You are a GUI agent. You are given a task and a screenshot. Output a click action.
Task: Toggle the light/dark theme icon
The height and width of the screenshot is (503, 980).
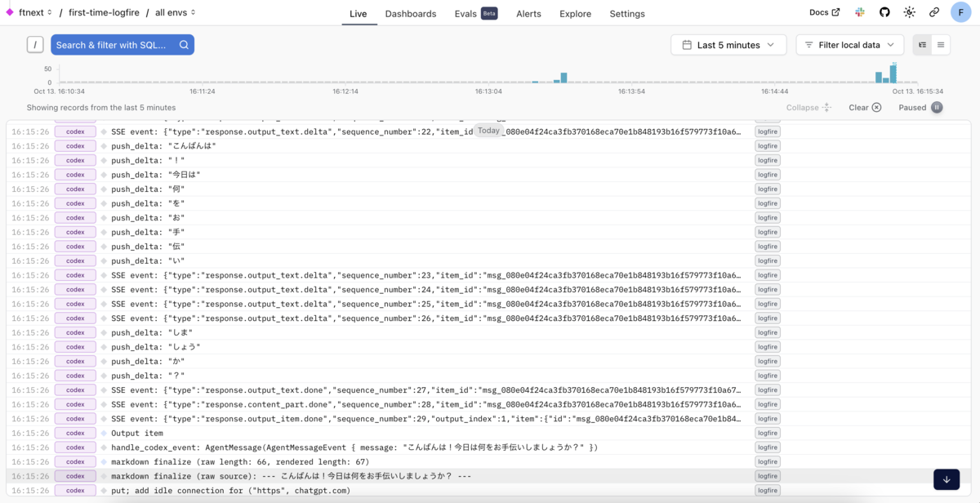pos(910,12)
